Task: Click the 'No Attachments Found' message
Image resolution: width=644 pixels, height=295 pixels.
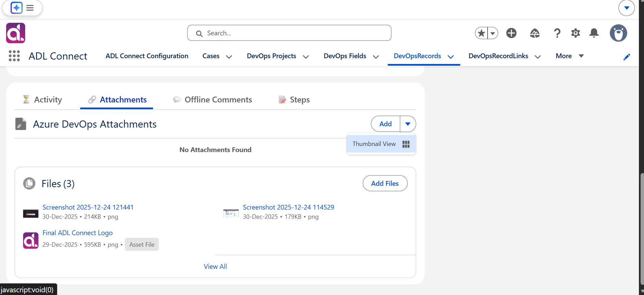Action: pos(216,150)
